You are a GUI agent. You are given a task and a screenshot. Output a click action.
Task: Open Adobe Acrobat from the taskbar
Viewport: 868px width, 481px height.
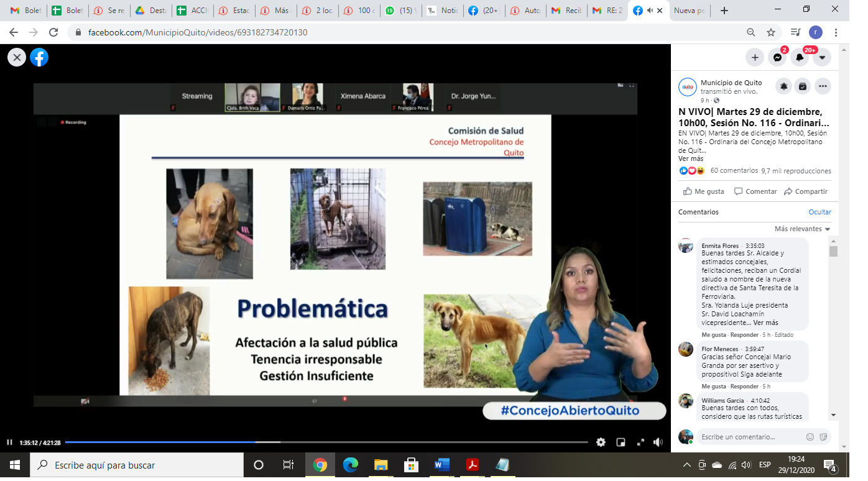coord(473,465)
